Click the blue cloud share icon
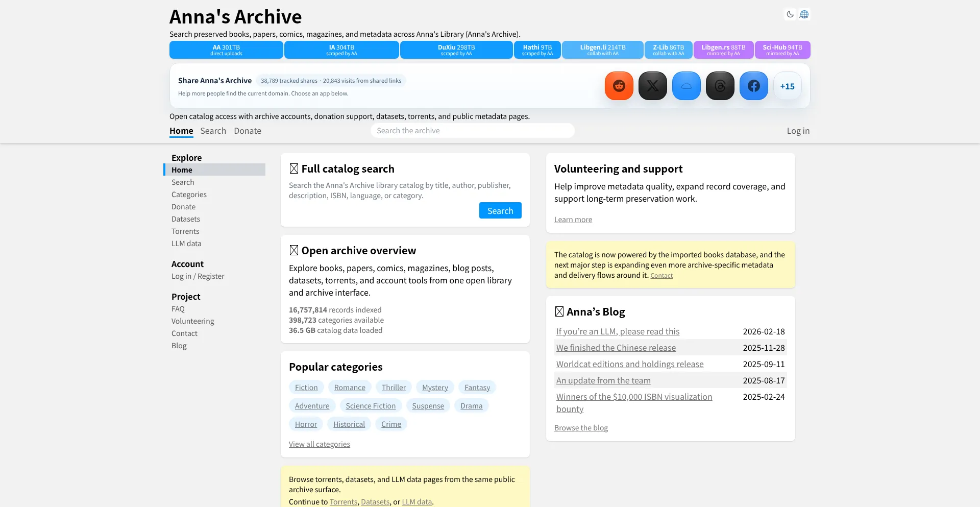 coord(687,86)
